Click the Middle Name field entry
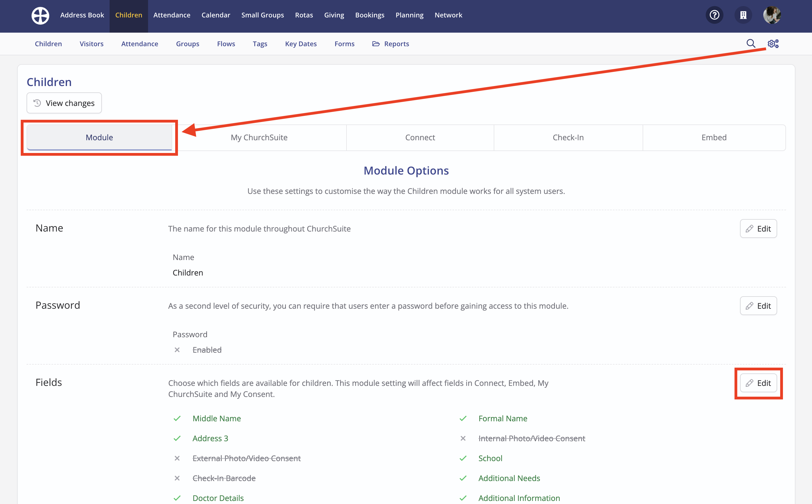Viewport: 812px width, 504px height. [216, 418]
